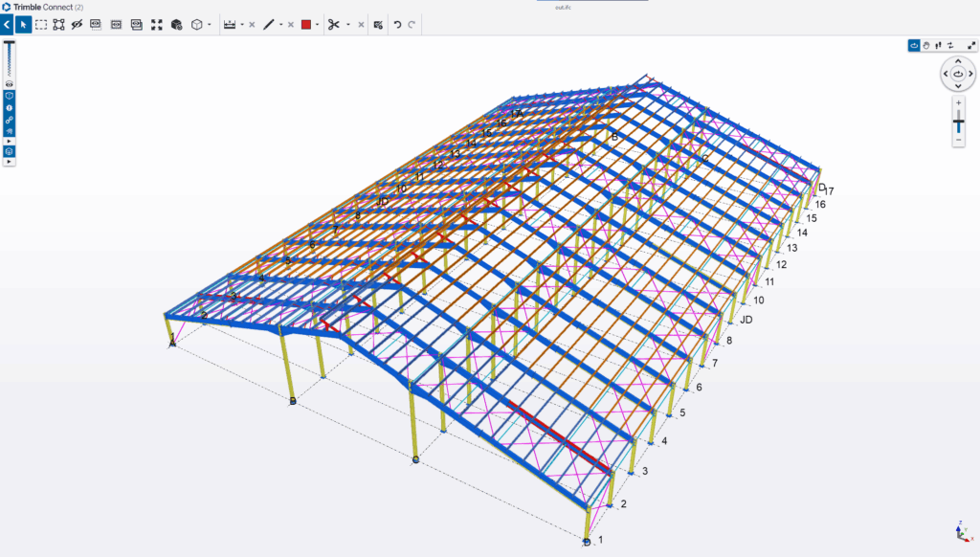Expand the red markup color dropdown arrow
980x557 pixels.
pos(317,25)
